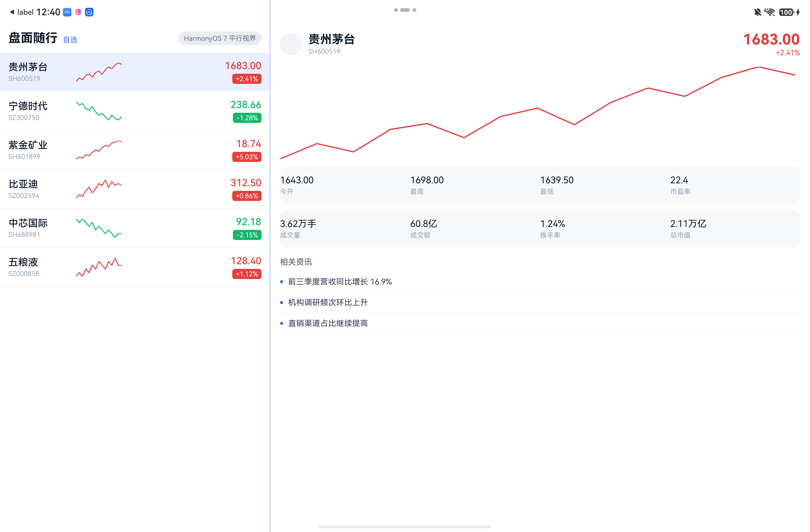Select 比亚迪 in the watchlist

[x=135, y=189]
